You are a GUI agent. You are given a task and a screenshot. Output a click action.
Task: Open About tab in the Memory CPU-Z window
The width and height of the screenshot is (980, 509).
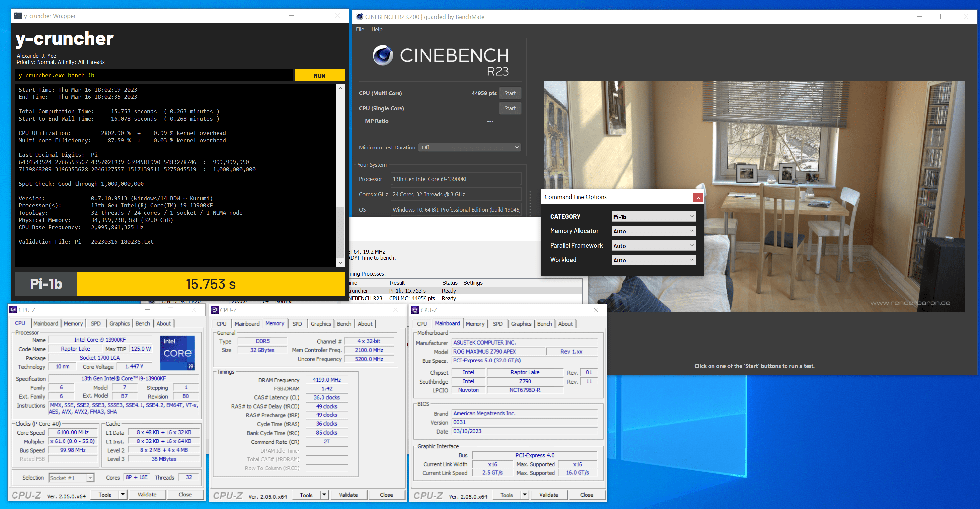tap(365, 324)
